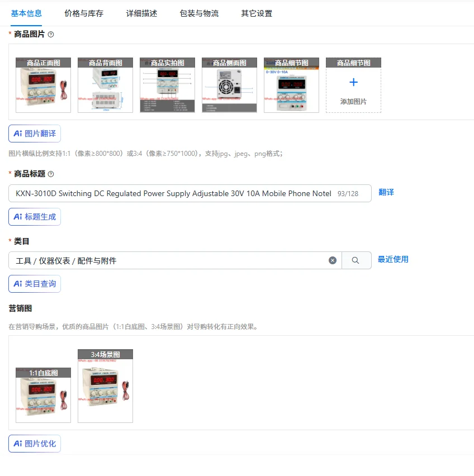Screen dimensions: 474x476
Task: Select the 商品正面图 thumbnail
Action: click(x=43, y=85)
